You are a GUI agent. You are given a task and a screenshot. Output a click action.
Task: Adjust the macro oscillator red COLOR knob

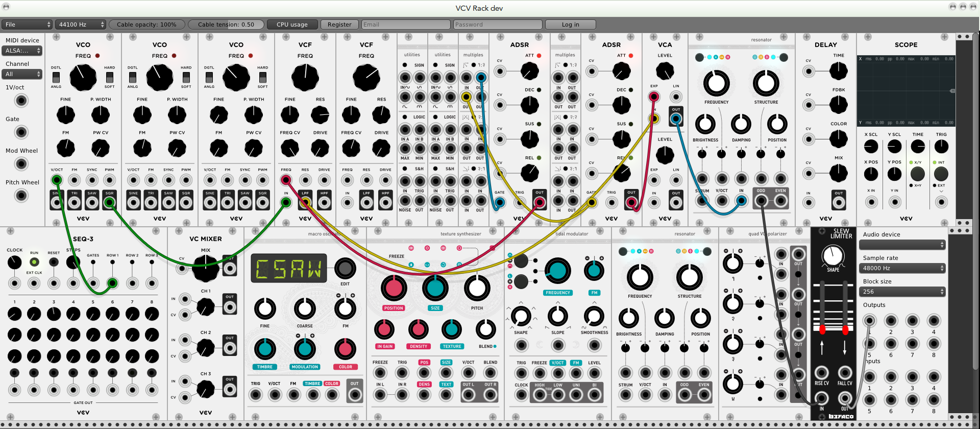point(345,349)
